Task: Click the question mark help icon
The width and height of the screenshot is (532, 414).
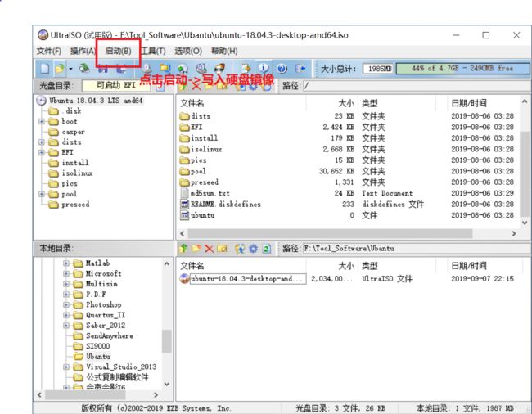Action: point(282,69)
